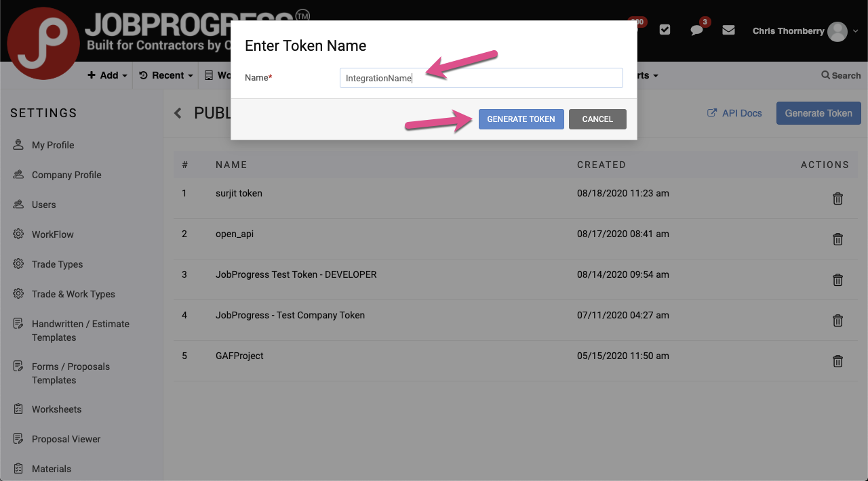Click the Search button in navbar
868x481 pixels.
pos(841,75)
